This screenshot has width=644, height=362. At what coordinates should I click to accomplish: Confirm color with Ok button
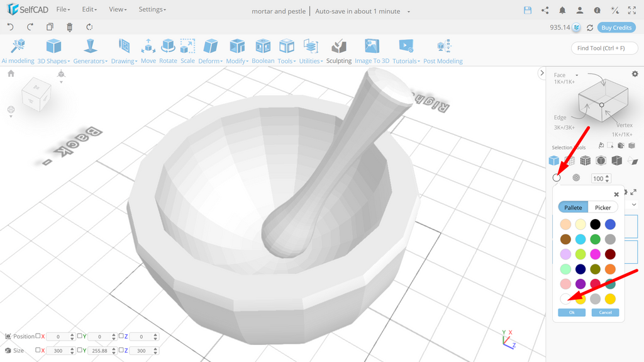(572, 313)
